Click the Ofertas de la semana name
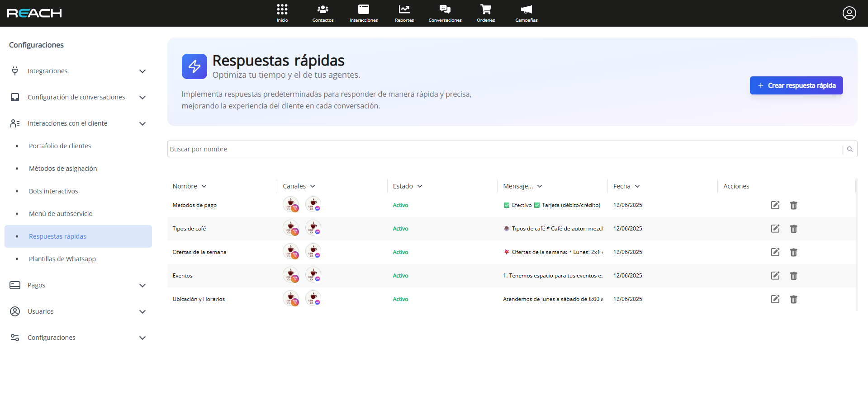This screenshot has width=868, height=409. pos(199,252)
